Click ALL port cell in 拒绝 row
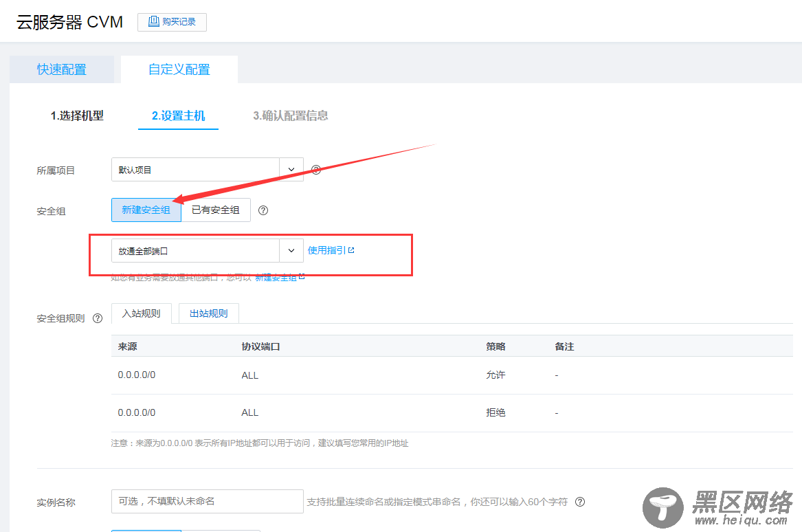 [x=250, y=413]
